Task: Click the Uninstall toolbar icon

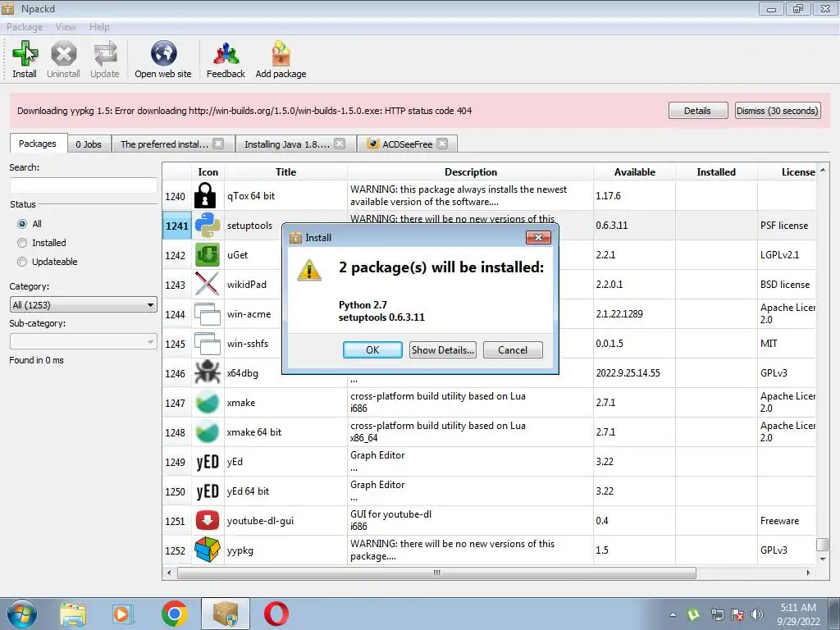Action: click(64, 53)
